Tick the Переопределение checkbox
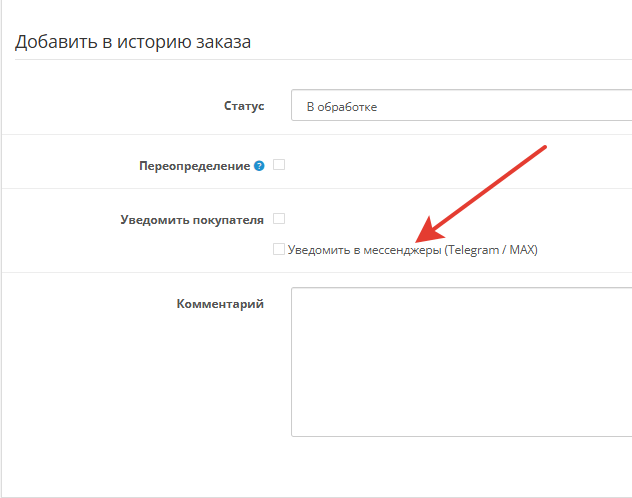632x498 pixels. pos(279,165)
